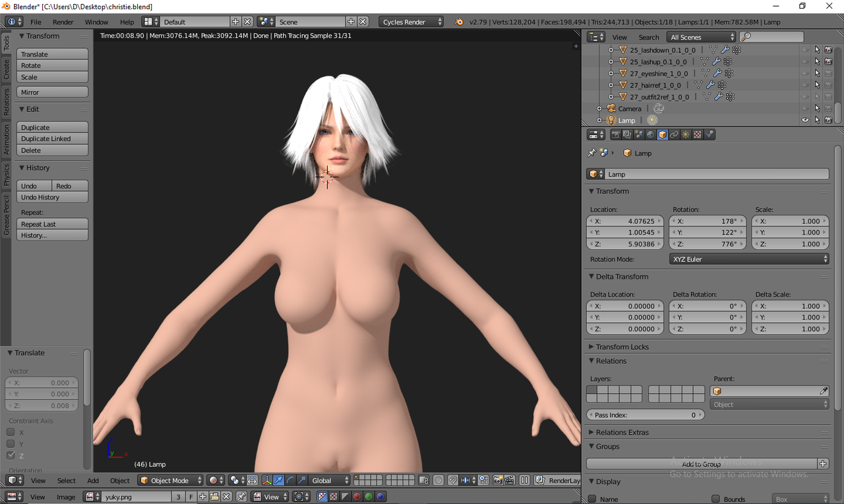Open the Cycles Render engine dropdown

click(x=411, y=22)
